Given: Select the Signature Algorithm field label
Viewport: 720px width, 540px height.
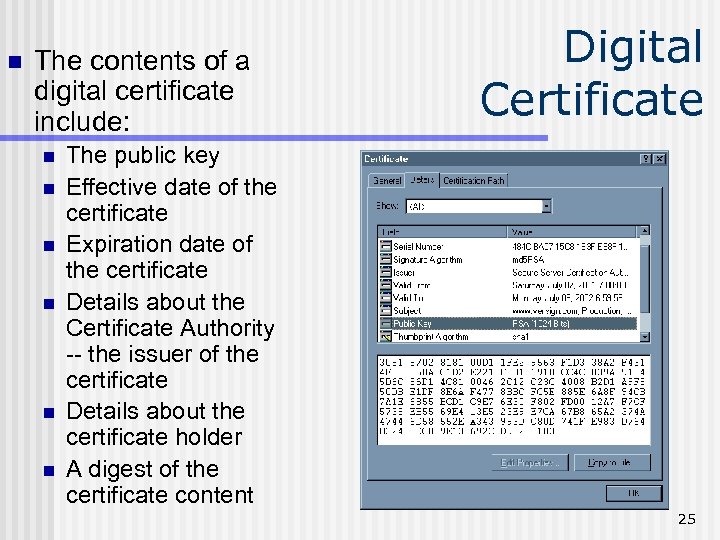Looking at the screenshot, I should (428, 260).
